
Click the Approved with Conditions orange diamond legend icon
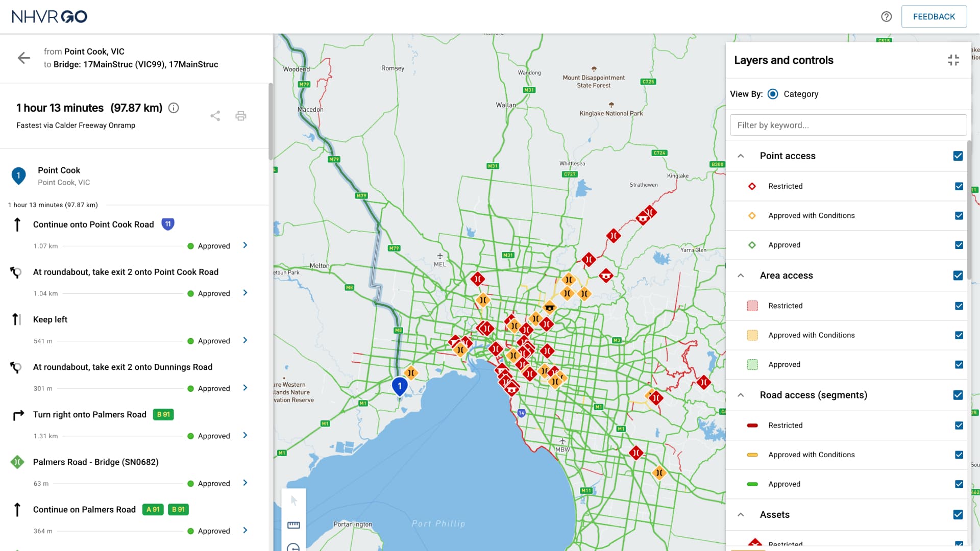[752, 216]
